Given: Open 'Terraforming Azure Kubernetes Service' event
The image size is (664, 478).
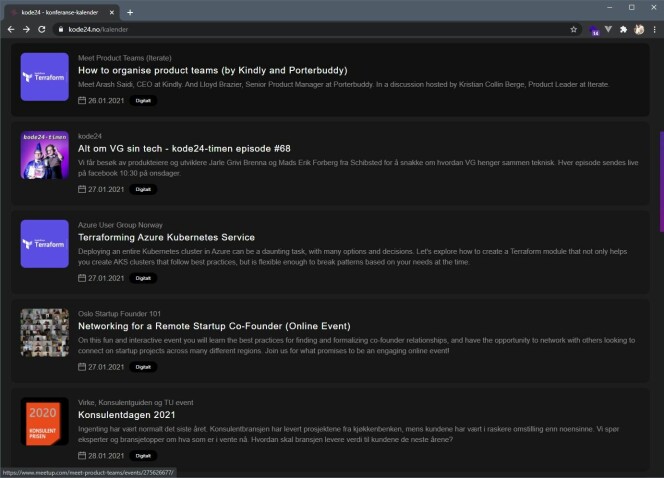Looking at the screenshot, I should pyautogui.click(x=166, y=238).
